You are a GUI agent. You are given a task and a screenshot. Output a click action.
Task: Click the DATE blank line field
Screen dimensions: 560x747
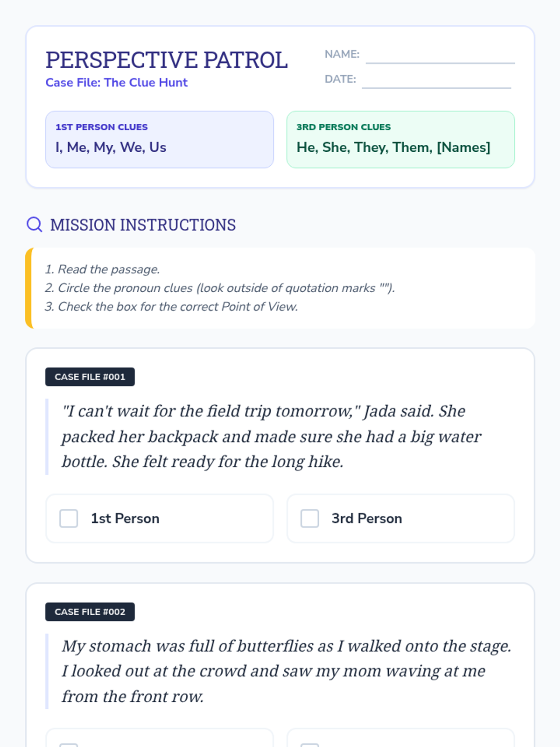(x=436, y=80)
